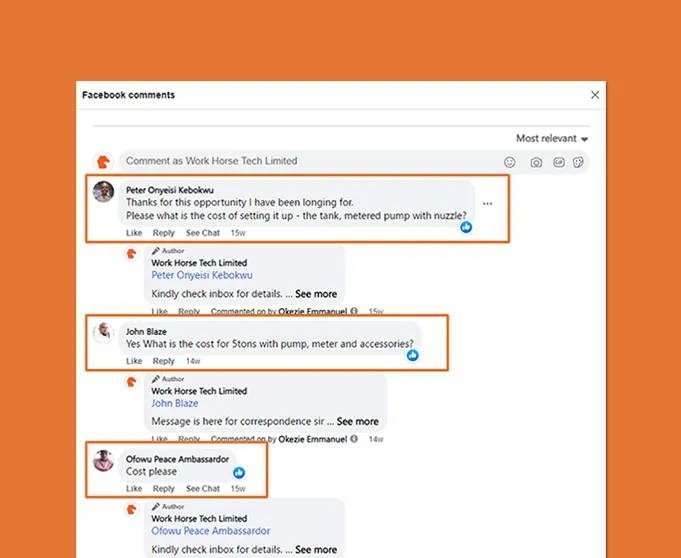Insert a GIF into the comment

coord(559,162)
